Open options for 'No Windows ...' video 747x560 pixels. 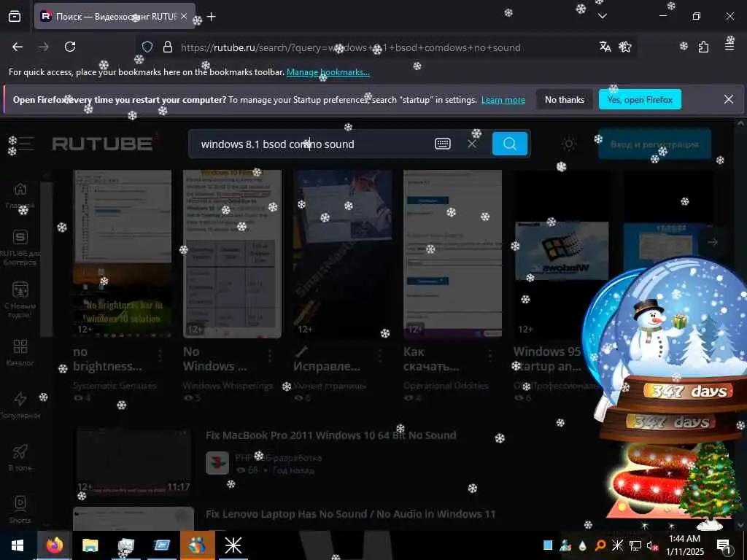pyautogui.click(x=270, y=355)
